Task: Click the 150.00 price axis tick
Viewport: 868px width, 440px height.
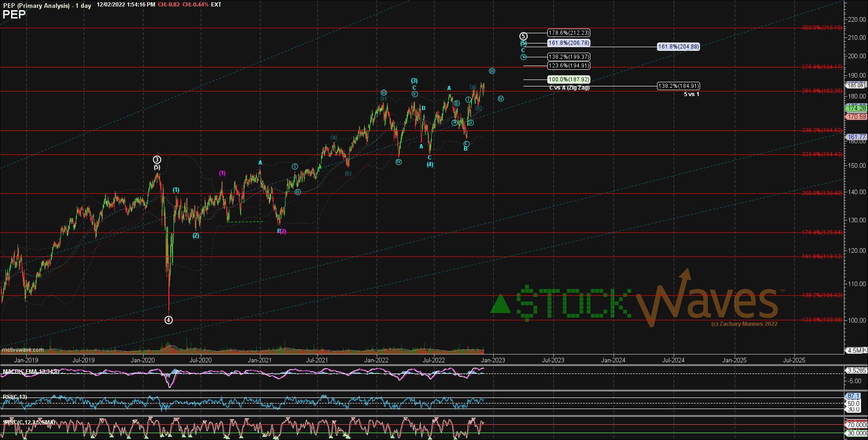Action: pos(856,165)
